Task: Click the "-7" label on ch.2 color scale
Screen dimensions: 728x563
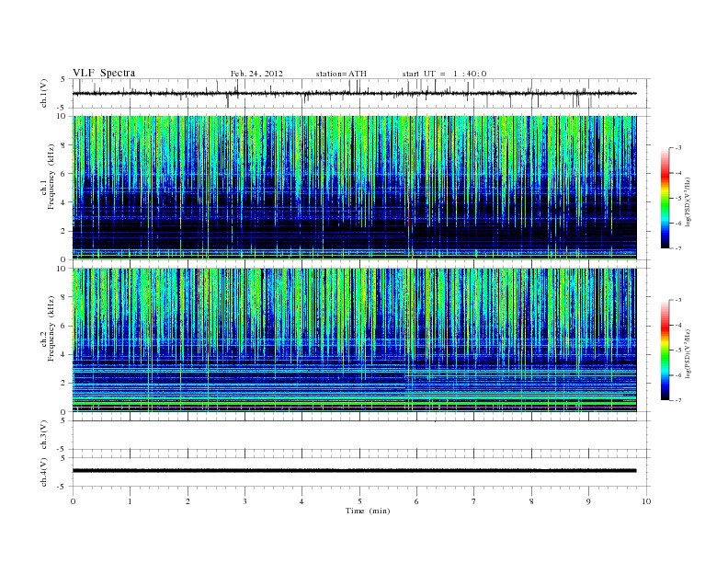Action: pos(678,400)
